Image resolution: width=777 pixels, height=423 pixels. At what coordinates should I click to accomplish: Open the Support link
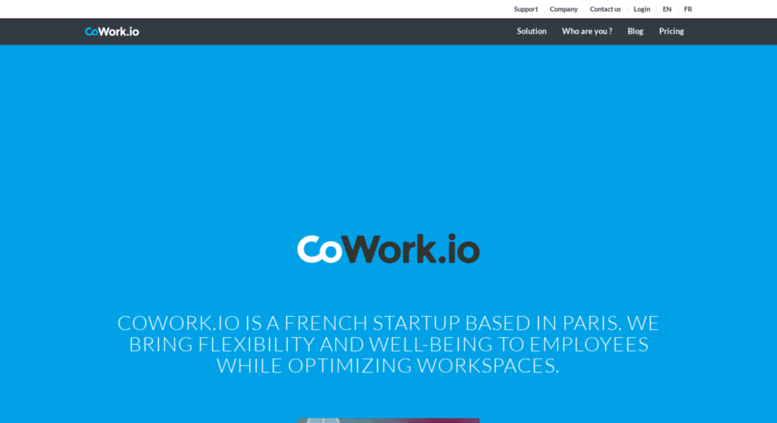(525, 9)
